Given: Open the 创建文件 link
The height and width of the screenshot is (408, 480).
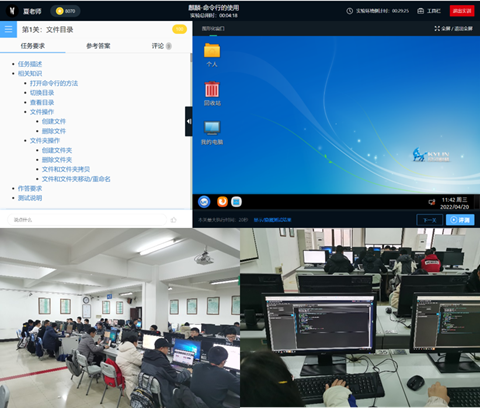Looking at the screenshot, I should pyautogui.click(x=54, y=121).
